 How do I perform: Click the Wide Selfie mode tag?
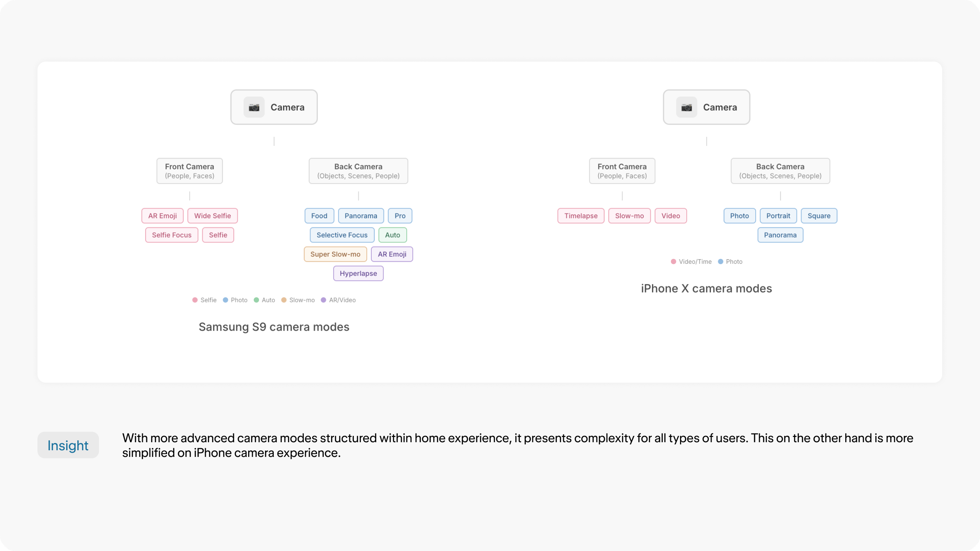(212, 216)
